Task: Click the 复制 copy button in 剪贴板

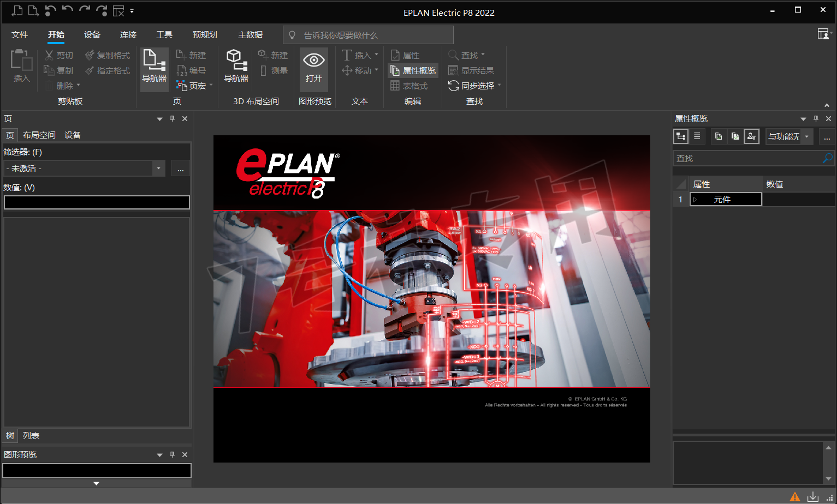Action: (x=58, y=70)
